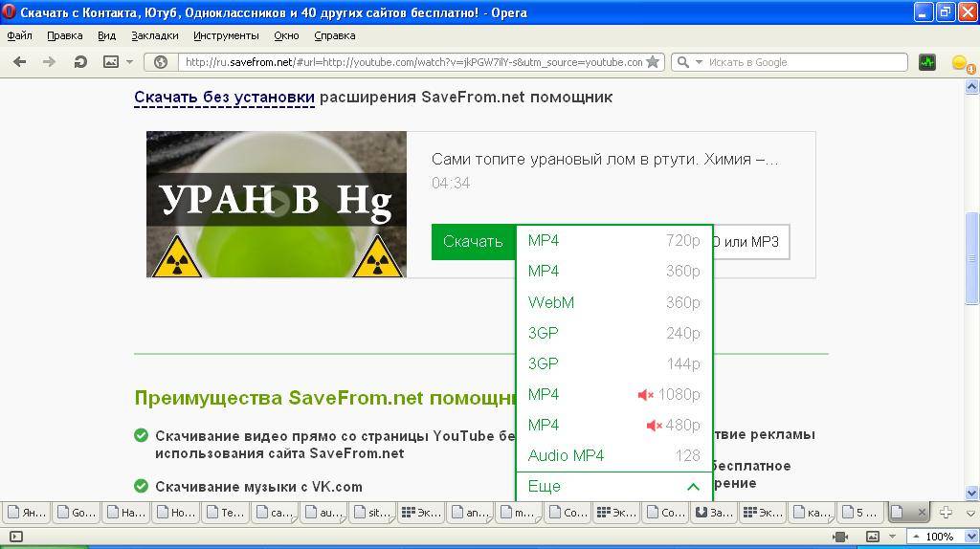This screenshot has width=980, height=549.
Task: Bookmark the page with the star icon
Action: (x=653, y=62)
